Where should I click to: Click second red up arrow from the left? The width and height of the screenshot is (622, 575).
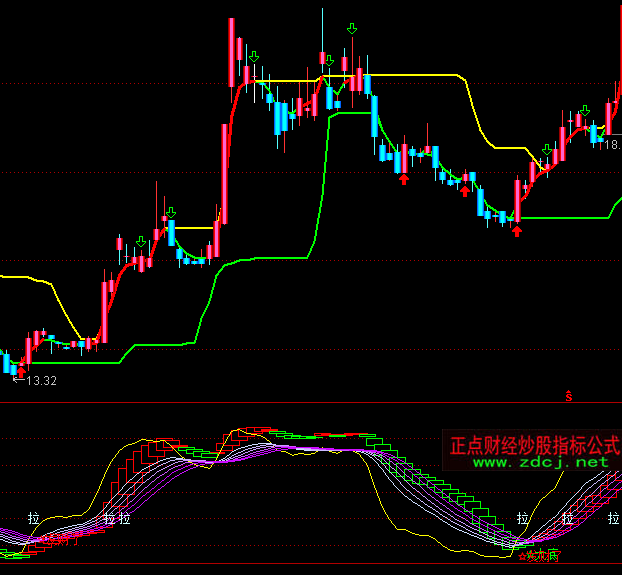tap(404, 179)
